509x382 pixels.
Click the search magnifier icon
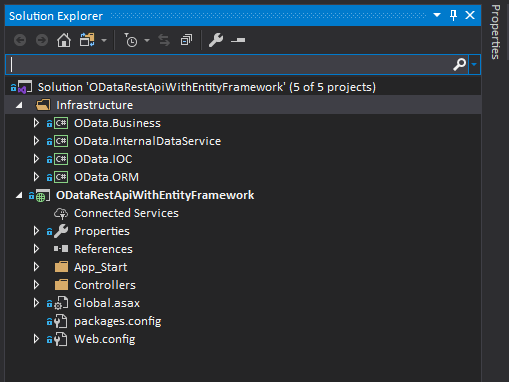coord(459,64)
